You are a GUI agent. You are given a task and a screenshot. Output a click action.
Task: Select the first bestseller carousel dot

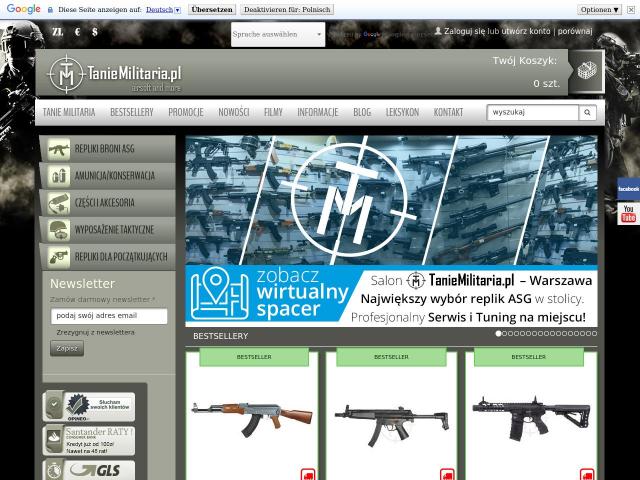(x=498, y=333)
